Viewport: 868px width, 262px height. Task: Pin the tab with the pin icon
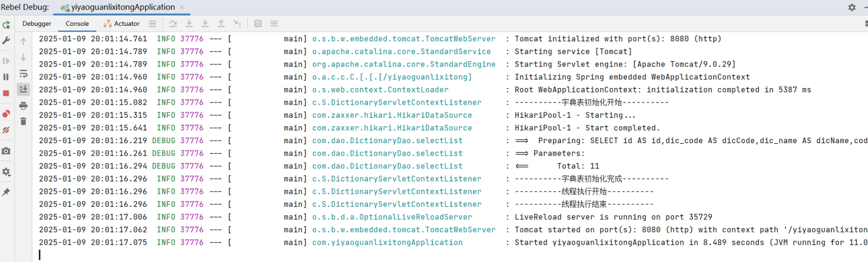click(6, 192)
